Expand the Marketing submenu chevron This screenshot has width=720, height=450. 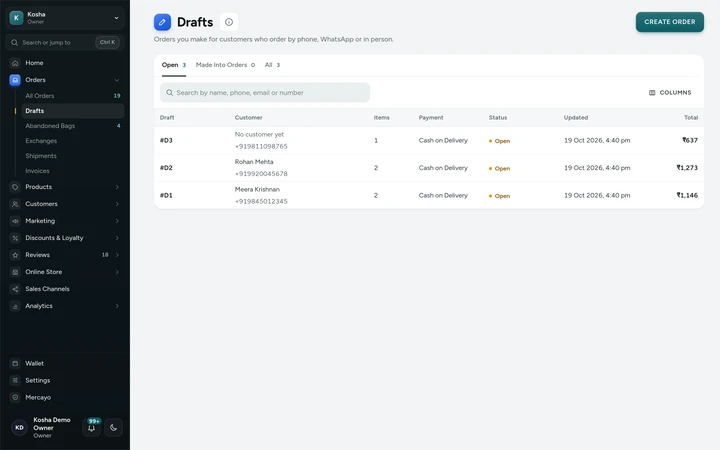(x=117, y=221)
